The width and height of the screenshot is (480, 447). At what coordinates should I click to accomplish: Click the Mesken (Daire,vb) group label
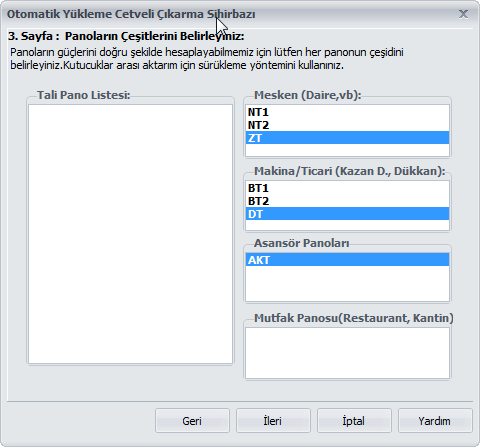(308, 95)
